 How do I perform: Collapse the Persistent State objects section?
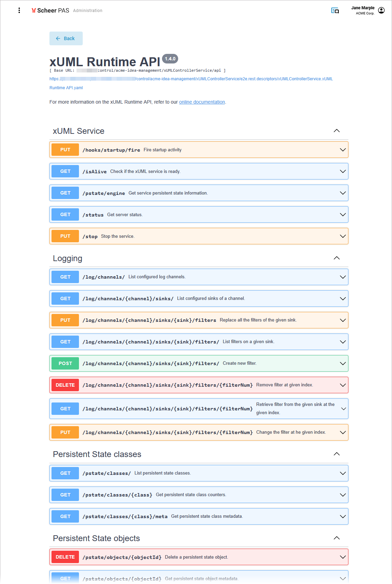pyautogui.click(x=336, y=538)
